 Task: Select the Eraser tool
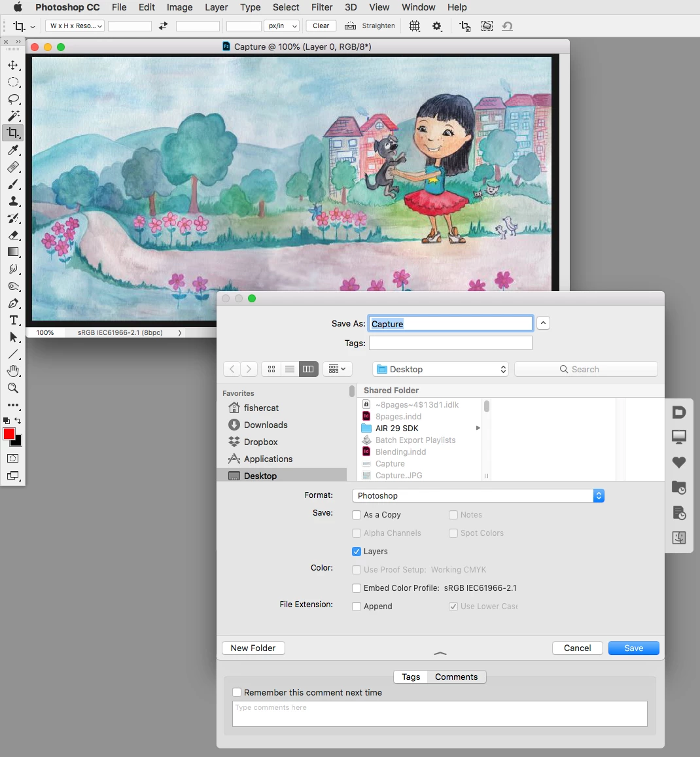coord(12,235)
